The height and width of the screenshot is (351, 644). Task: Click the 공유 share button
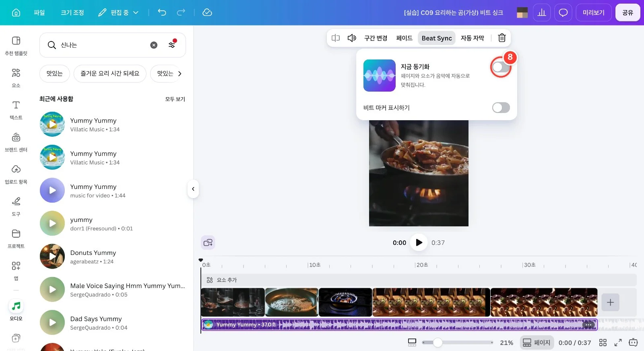coord(627,12)
